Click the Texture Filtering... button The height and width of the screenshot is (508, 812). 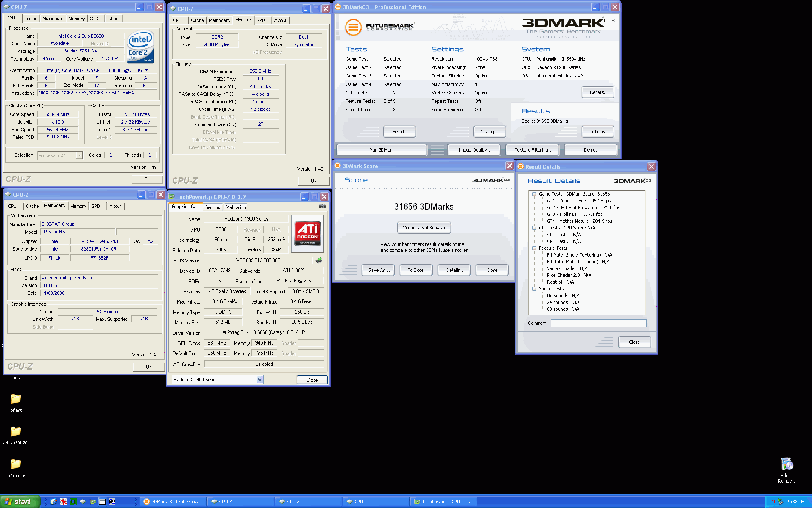533,150
